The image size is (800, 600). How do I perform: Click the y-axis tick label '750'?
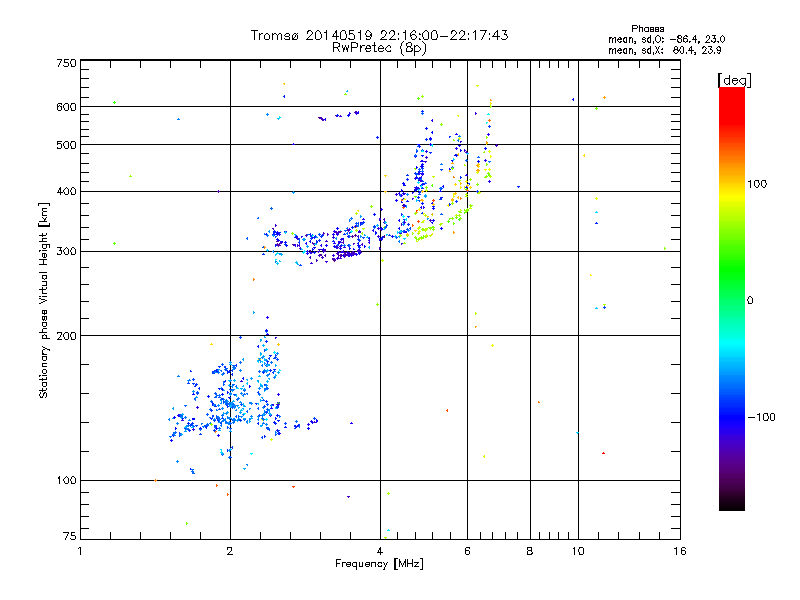[x=66, y=63]
